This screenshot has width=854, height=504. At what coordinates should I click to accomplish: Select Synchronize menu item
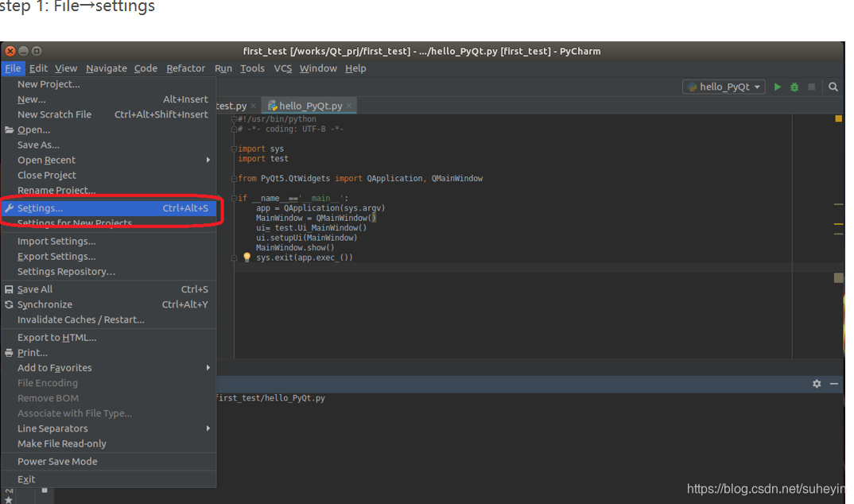pyautogui.click(x=109, y=304)
